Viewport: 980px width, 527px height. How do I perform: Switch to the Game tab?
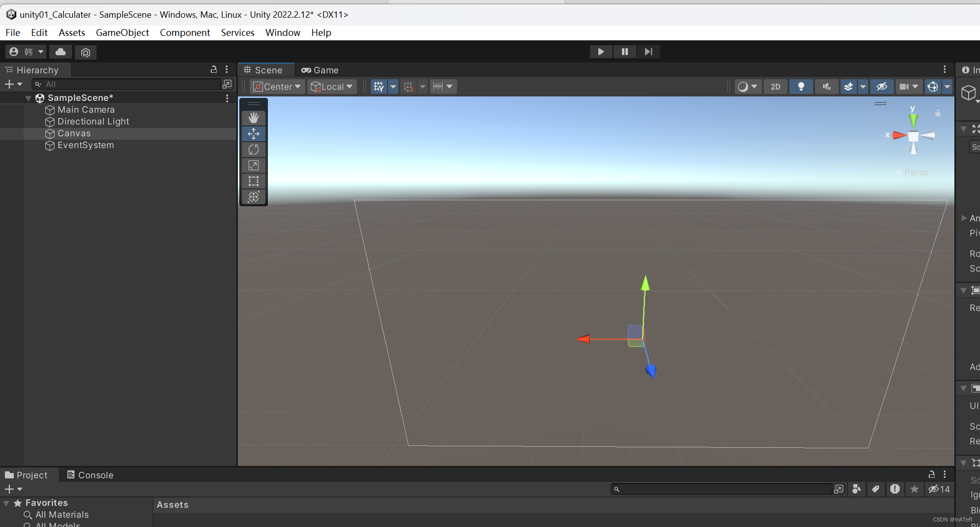pyautogui.click(x=319, y=70)
